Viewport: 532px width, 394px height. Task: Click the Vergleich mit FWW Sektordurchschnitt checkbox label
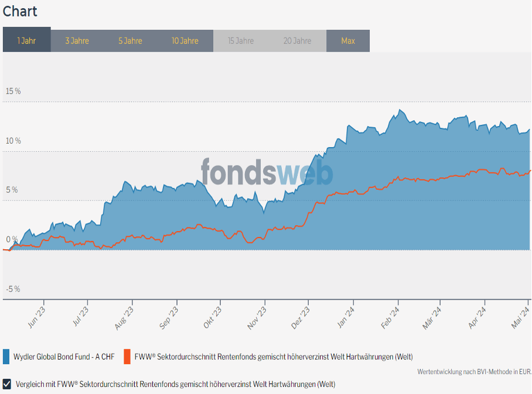(175, 384)
